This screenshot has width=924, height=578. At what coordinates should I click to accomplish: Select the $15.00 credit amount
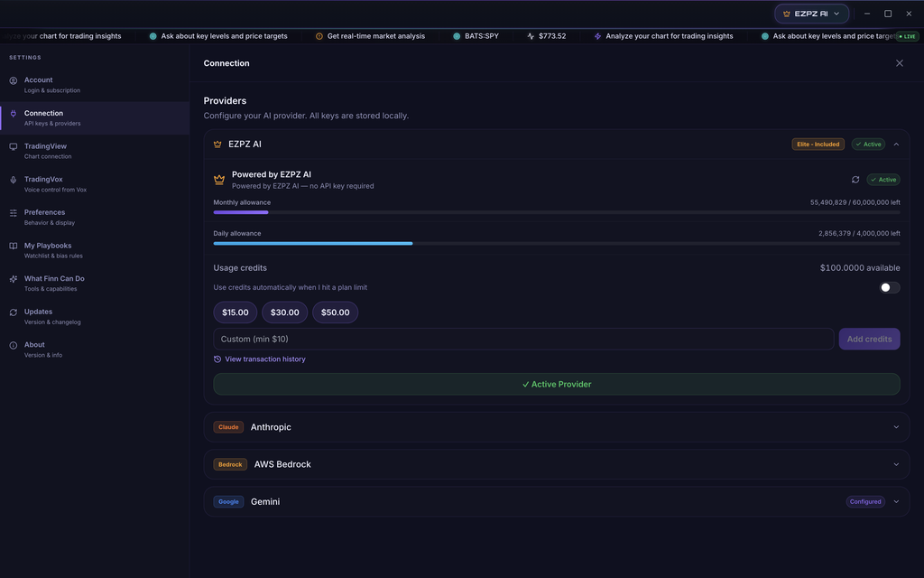coord(236,312)
